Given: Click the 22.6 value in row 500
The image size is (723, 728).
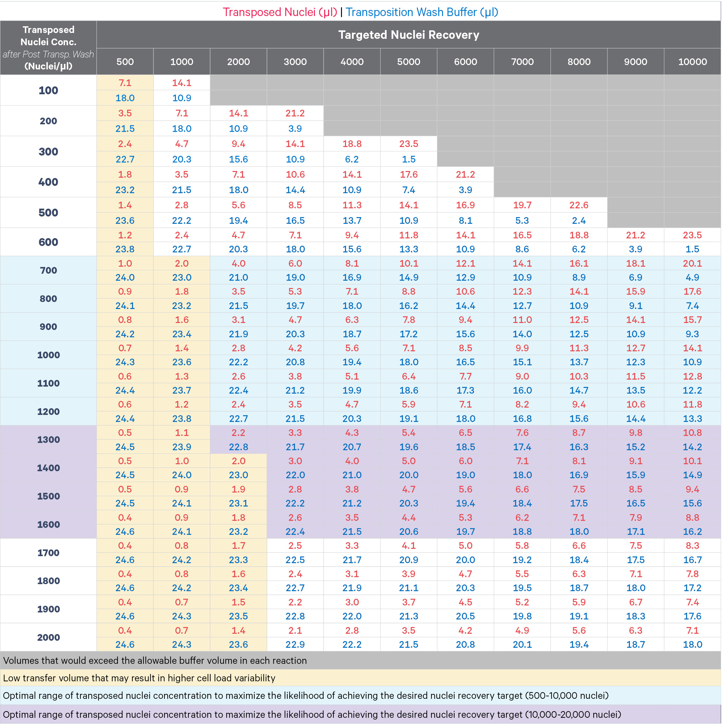Looking at the screenshot, I should (x=579, y=205).
